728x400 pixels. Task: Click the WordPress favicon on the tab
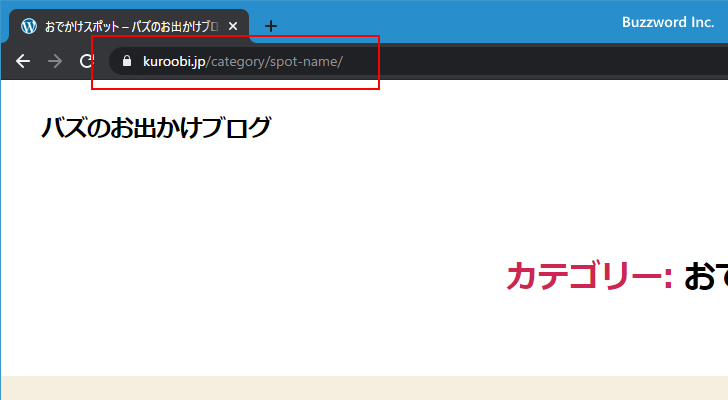(29, 26)
